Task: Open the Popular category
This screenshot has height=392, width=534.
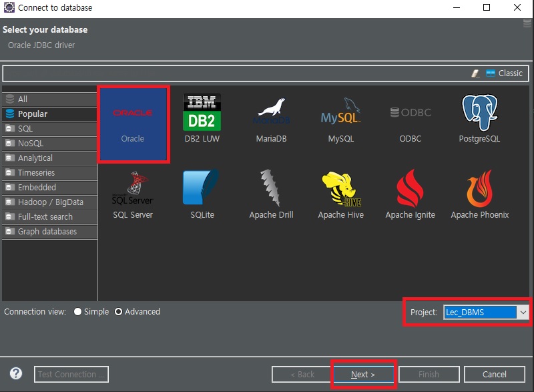Action: pyautogui.click(x=49, y=114)
